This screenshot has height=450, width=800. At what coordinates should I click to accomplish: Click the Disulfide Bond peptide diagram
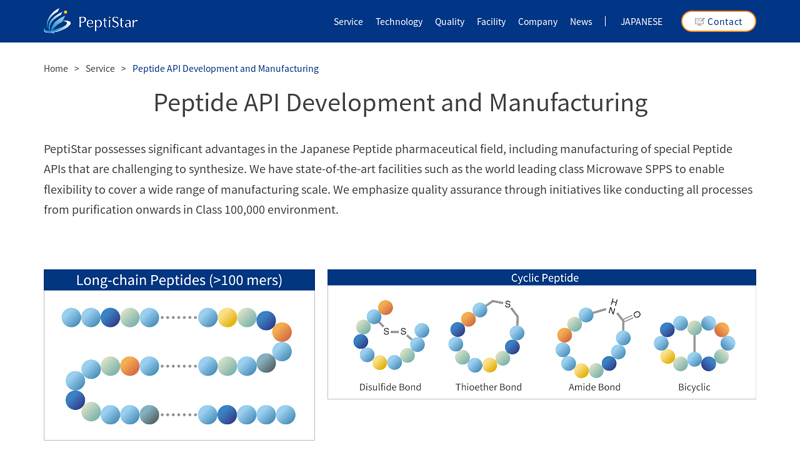pos(391,335)
